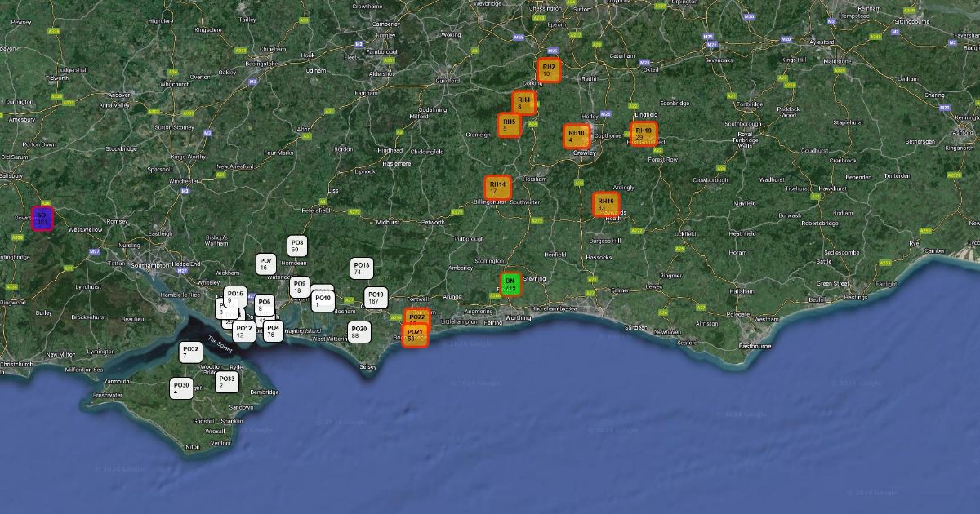Click the Petersfield town label
The width and height of the screenshot is (980, 514).
[x=316, y=210]
